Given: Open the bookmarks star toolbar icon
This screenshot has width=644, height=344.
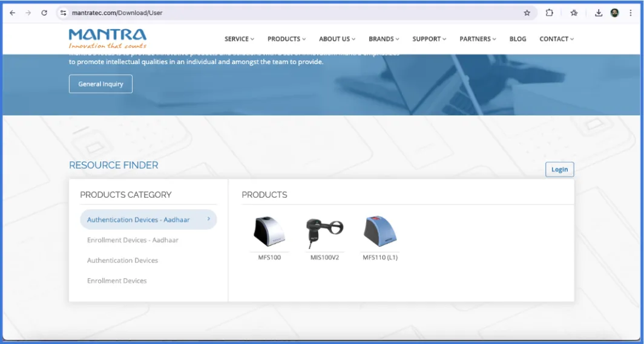Looking at the screenshot, I should click(x=574, y=13).
